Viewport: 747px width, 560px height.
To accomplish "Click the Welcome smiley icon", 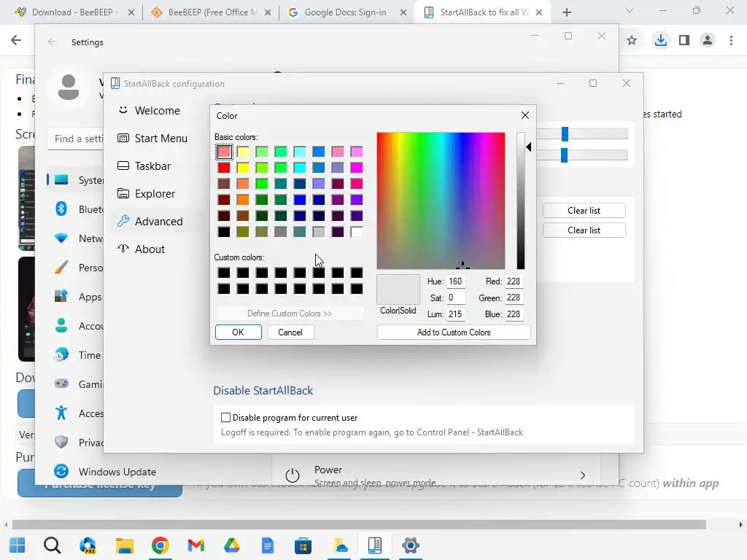I will coord(123,110).
